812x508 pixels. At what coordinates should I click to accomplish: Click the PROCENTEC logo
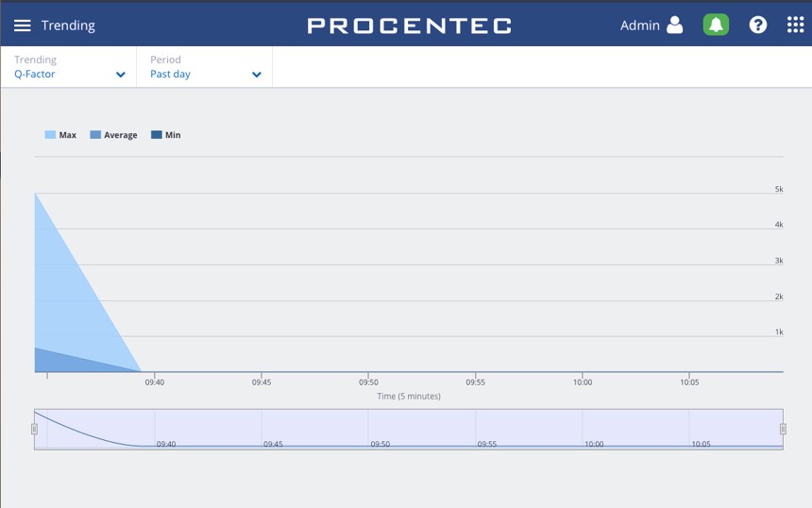(x=409, y=25)
